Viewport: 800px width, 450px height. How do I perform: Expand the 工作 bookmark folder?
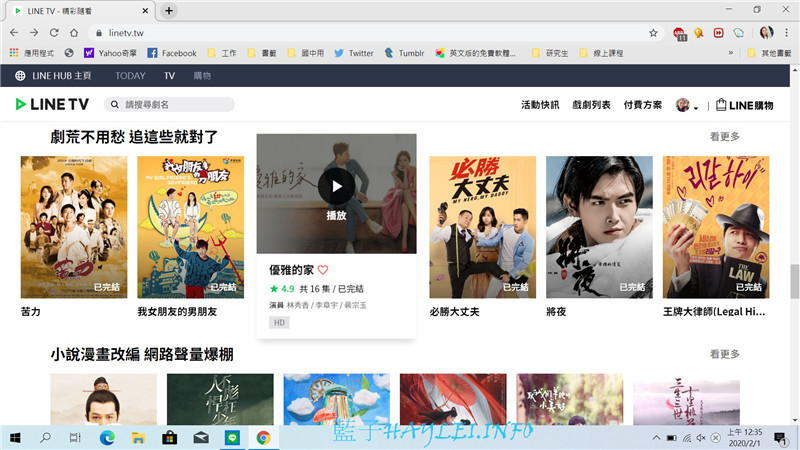point(221,53)
